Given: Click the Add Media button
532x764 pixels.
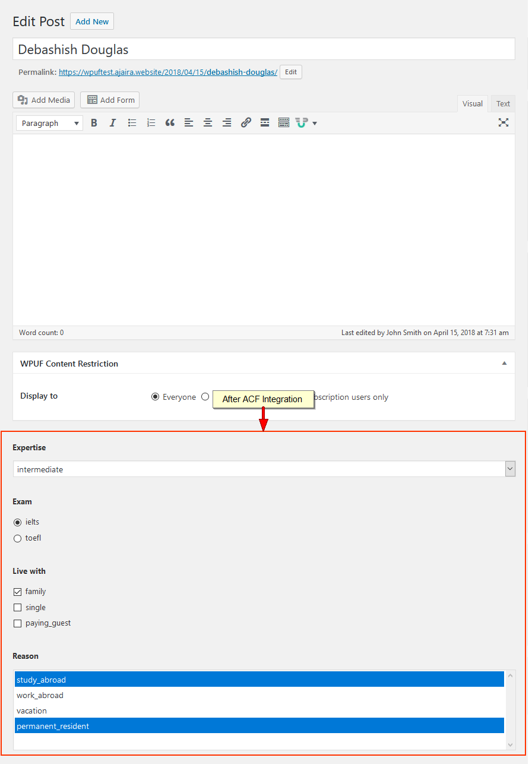Looking at the screenshot, I should point(44,100).
